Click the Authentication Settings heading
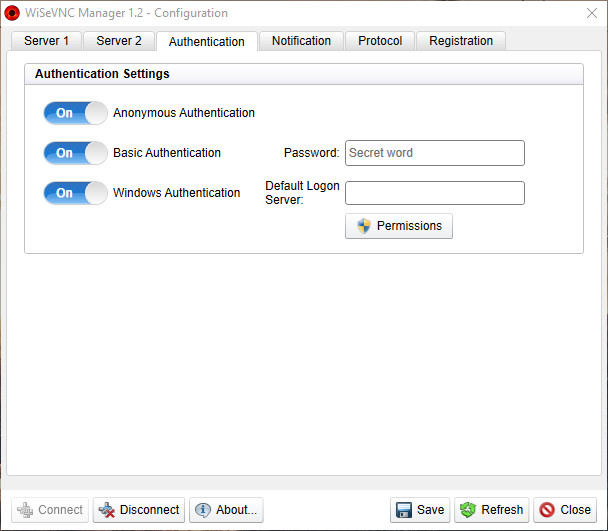The image size is (608, 531). click(x=102, y=74)
